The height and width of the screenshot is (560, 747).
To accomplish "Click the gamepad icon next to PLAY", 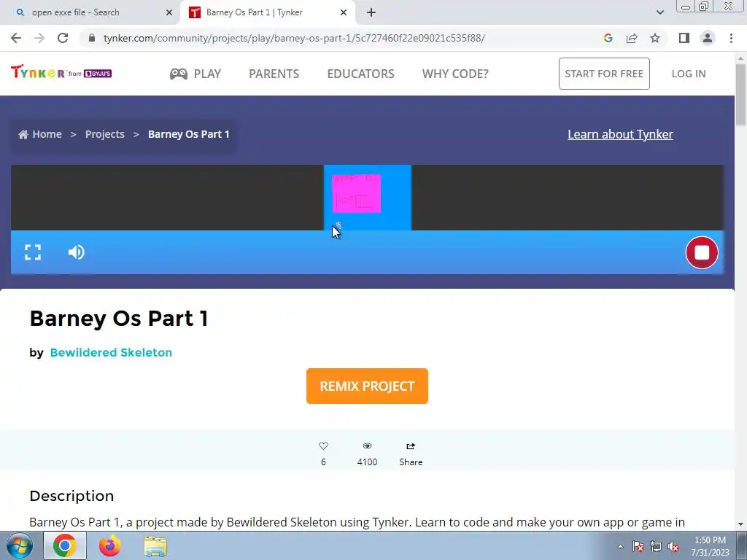I will [179, 74].
